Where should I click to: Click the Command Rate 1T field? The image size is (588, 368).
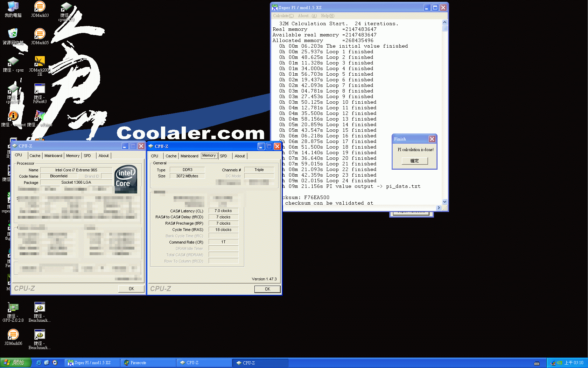click(223, 242)
